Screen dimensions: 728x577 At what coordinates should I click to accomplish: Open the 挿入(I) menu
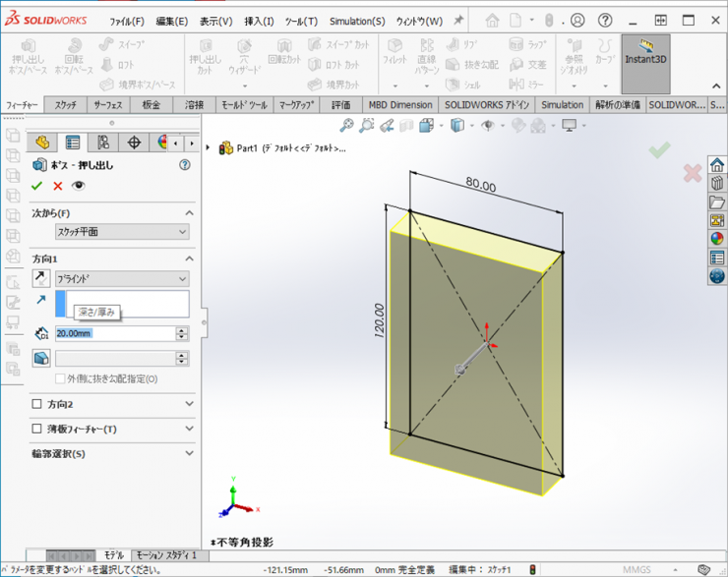coord(260,21)
